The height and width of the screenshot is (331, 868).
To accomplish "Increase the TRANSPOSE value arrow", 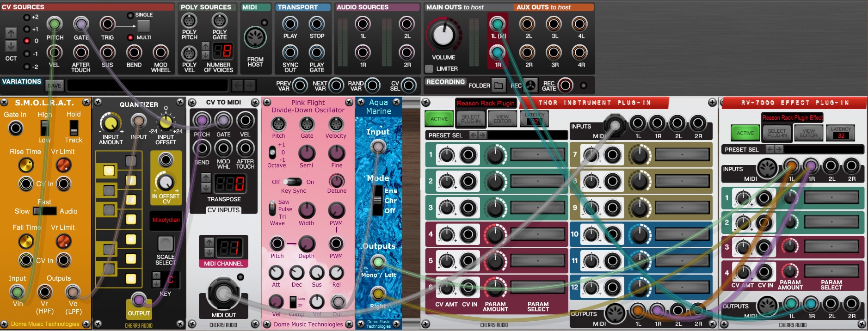I will pos(206,178).
